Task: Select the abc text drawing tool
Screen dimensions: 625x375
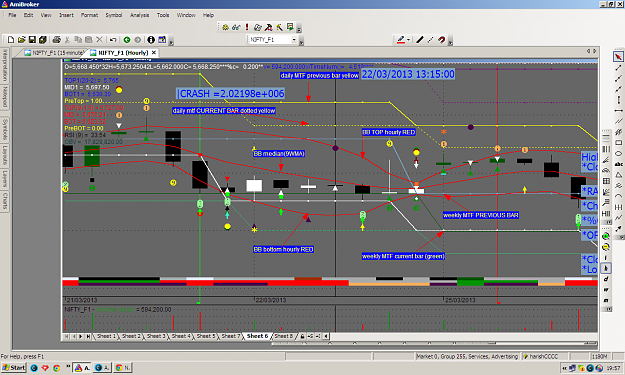Action: click(618, 164)
